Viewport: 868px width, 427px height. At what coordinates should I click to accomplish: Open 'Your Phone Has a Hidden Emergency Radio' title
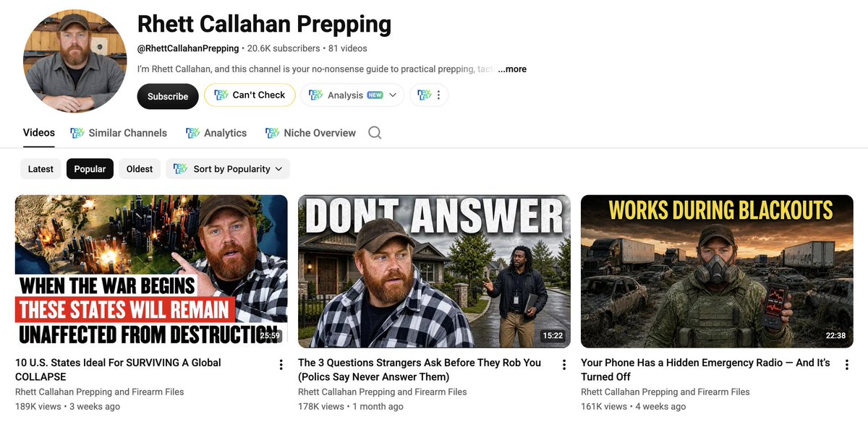pyautogui.click(x=705, y=370)
